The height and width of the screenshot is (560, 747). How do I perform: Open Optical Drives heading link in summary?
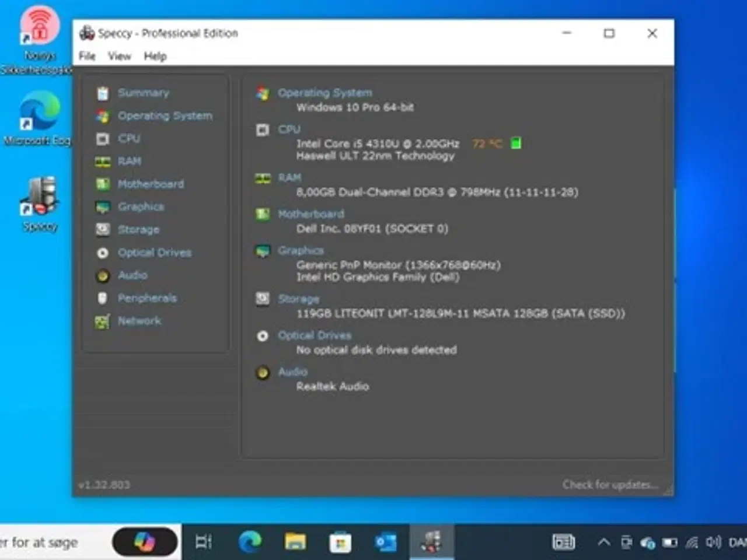[315, 335]
